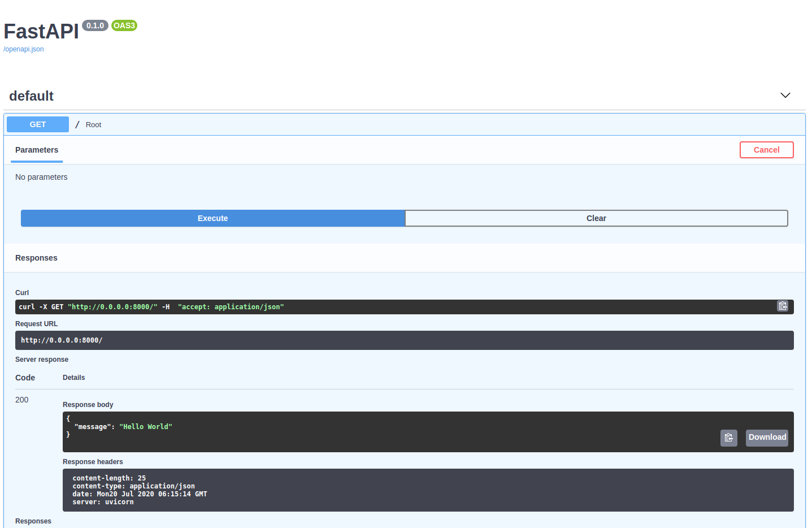812x528 pixels.
Task: Click the content-type: application/json header line
Action: (133, 486)
